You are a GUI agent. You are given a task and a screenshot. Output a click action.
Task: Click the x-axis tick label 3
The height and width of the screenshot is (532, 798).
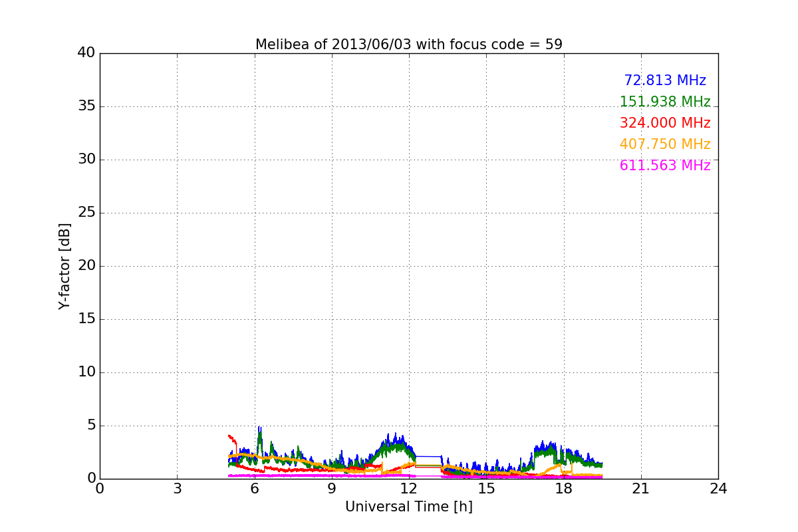click(x=177, y=488)
